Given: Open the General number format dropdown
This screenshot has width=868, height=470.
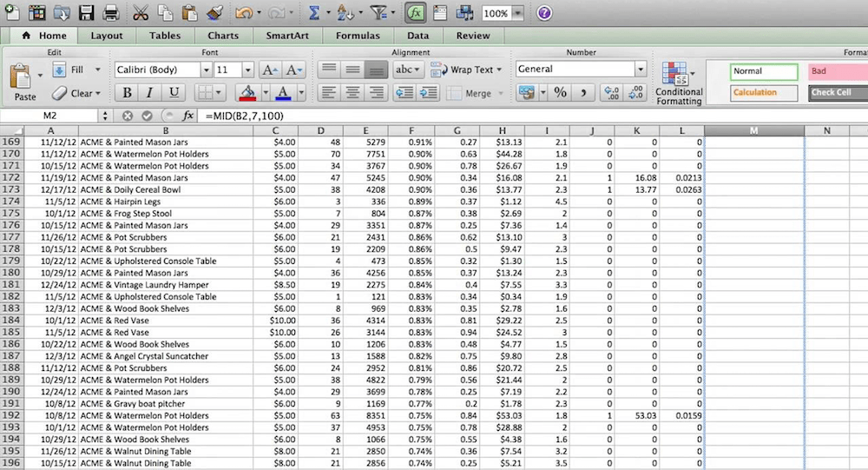Looking at the screenshot, I should click(x=640, y=70).
